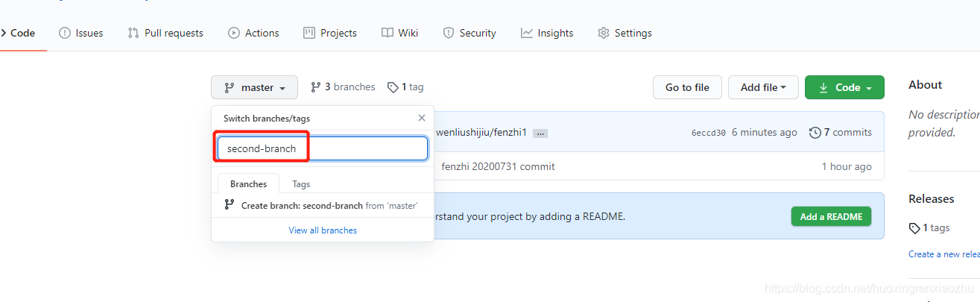
Task: Close the Switch branches/tags popup
Action: 422,118
